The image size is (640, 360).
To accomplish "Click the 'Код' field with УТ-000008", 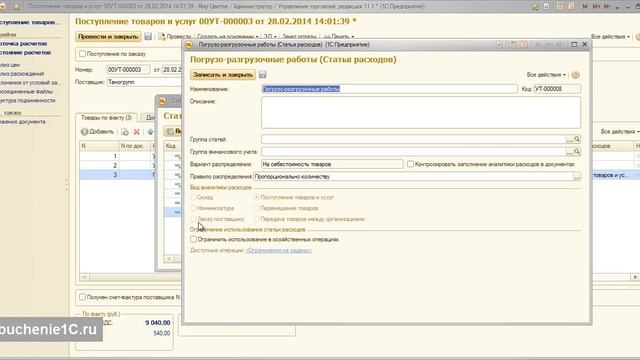I will [557, 89].
